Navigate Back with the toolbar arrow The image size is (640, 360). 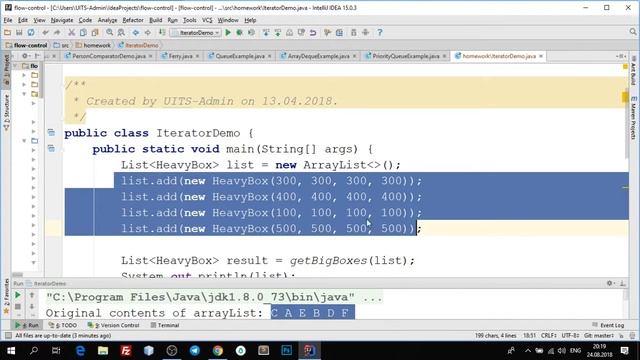coord(136,33)
